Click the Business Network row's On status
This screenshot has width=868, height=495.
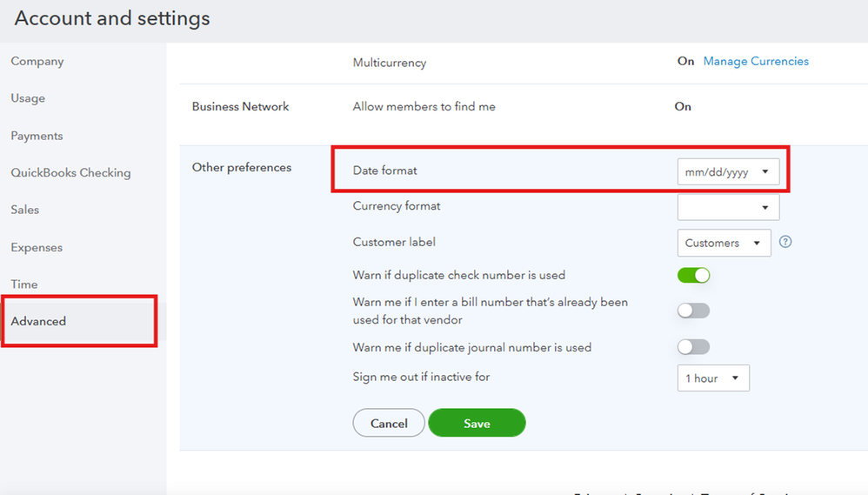point(683,106)
